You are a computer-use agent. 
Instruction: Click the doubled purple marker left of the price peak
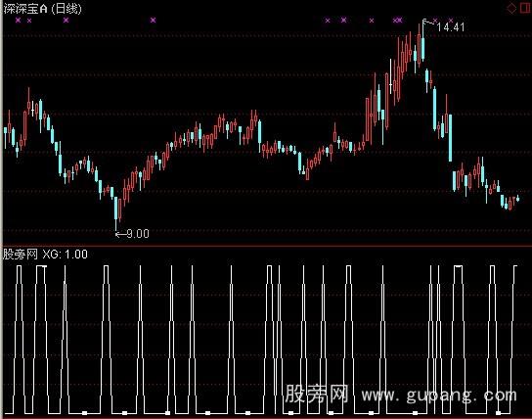point(398,21)
